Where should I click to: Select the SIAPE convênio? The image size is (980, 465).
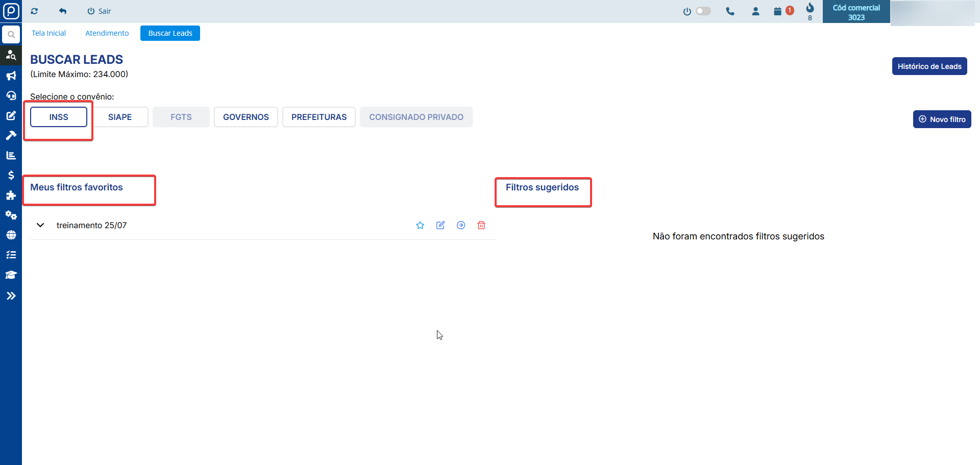120,117
